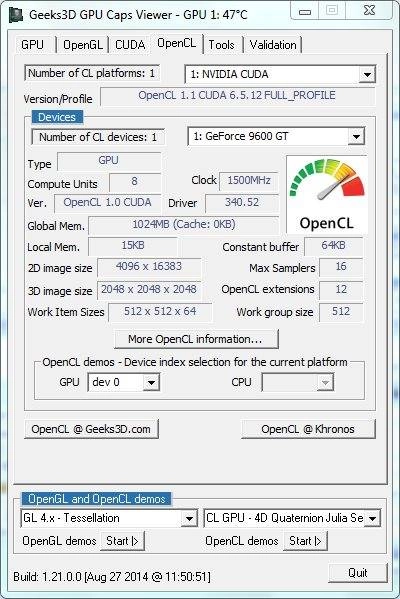Click the Max Samplers value 16
The image size is (400, 599).
coord(341,267)
